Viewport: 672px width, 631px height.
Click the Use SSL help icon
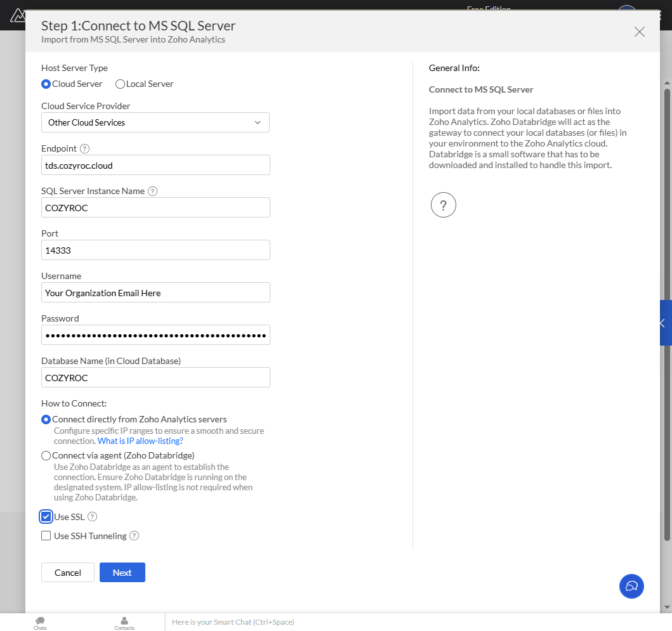[x=92, y=517]
